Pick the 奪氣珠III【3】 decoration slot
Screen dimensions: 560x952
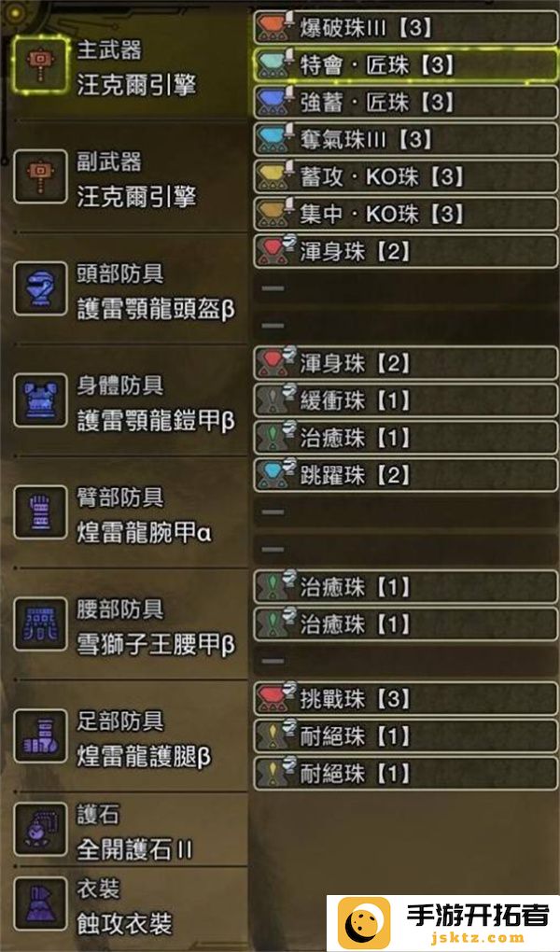click(406, 140)
